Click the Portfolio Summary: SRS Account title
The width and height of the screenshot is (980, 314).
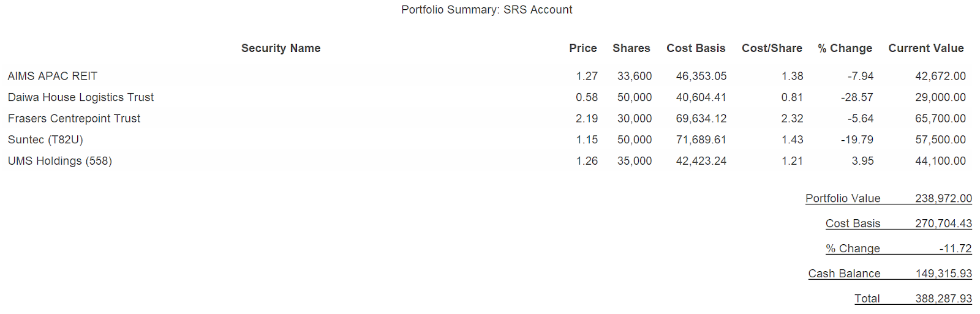pos(487,10)
